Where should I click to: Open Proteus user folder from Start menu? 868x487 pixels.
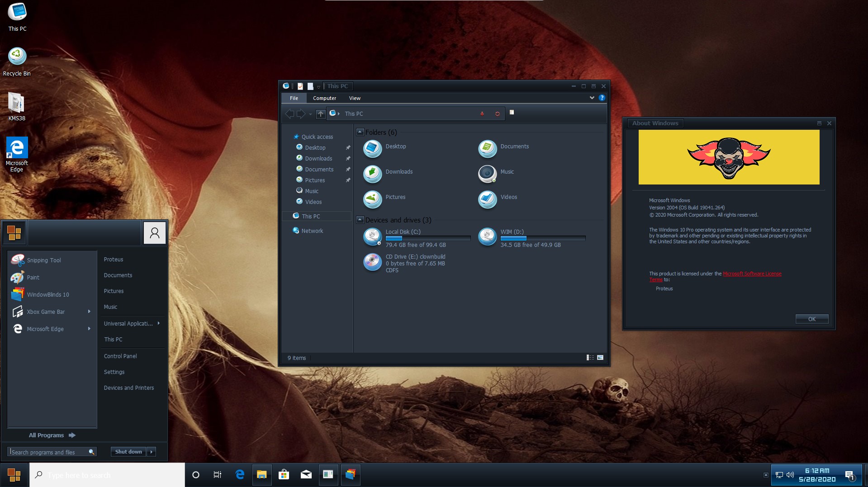[x=114, y=259]
